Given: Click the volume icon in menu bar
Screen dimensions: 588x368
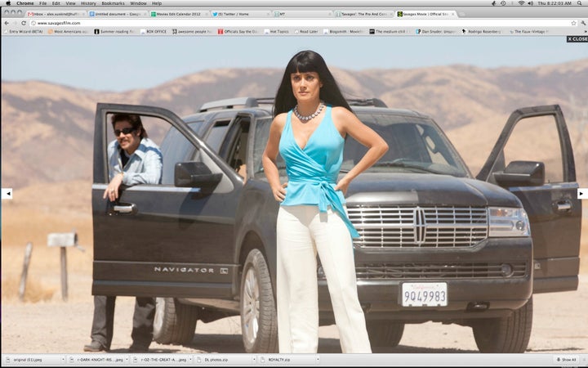Looking at the screenshot, I should [x=531, y=3].
